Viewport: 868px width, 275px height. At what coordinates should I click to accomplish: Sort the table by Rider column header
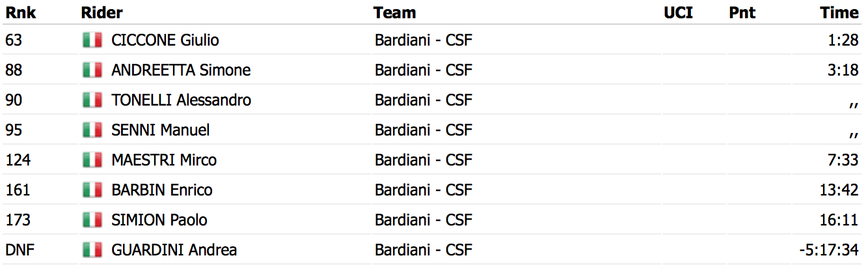[102, 13]
